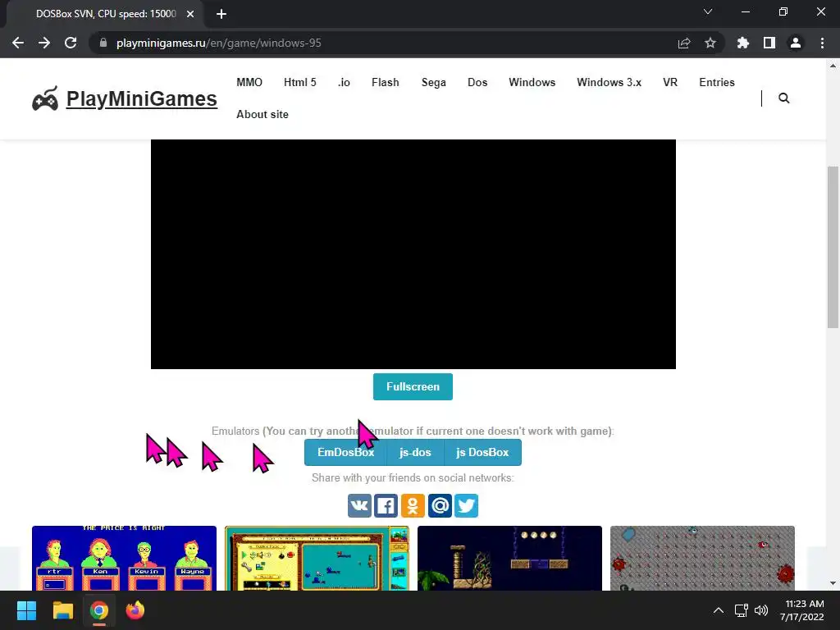840x630 pixels.
Task: Open the MMO games category
Action: [249, 83]
